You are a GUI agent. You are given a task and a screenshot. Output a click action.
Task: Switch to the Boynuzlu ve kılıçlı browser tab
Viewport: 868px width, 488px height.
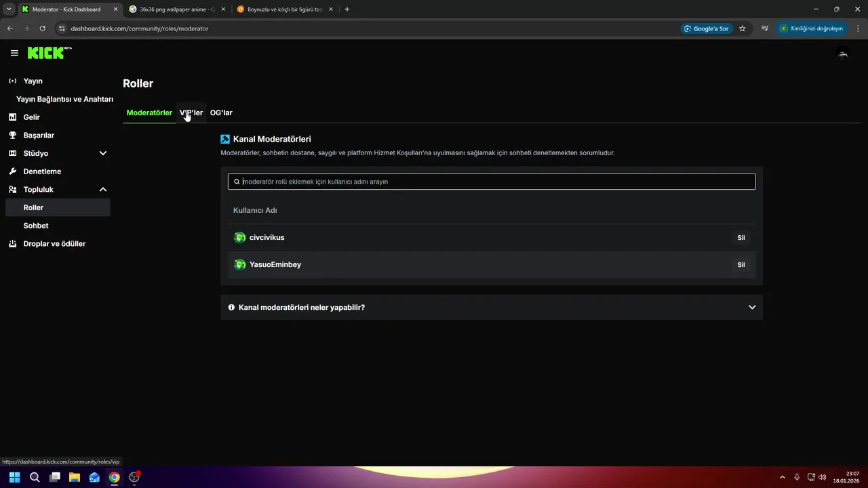point(283,9)
